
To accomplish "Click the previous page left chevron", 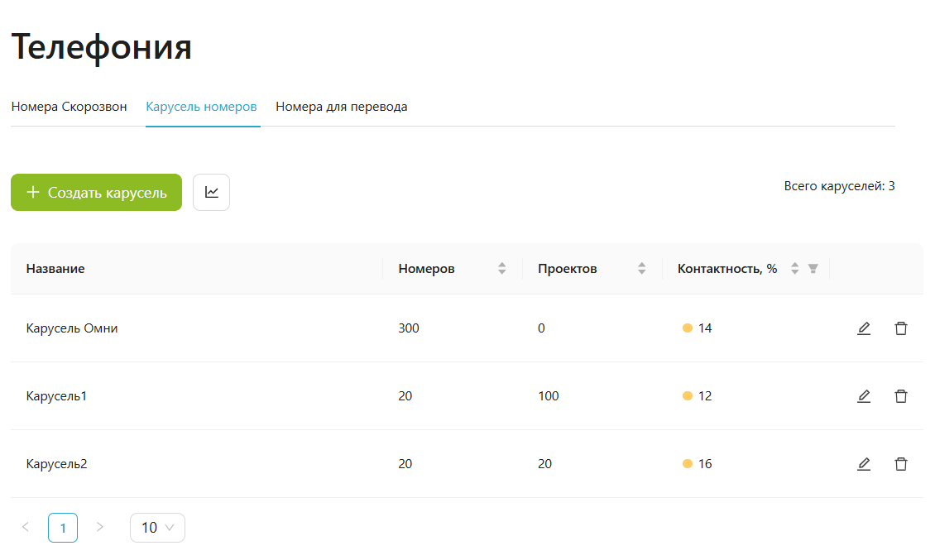I will click(25, 527).
